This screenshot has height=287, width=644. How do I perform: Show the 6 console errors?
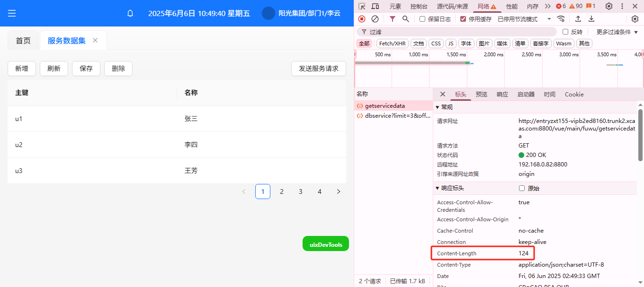(x=561, y=6)
